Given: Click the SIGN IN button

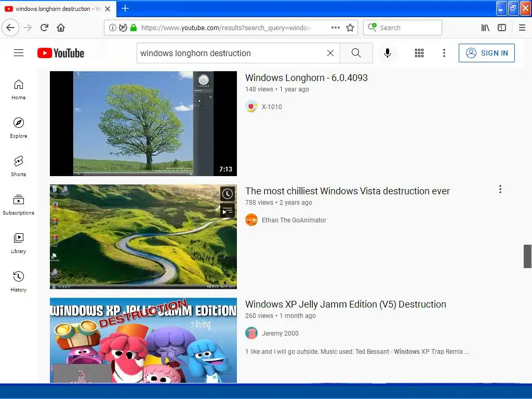Looking at the screenshot, I should coord(486,53).
